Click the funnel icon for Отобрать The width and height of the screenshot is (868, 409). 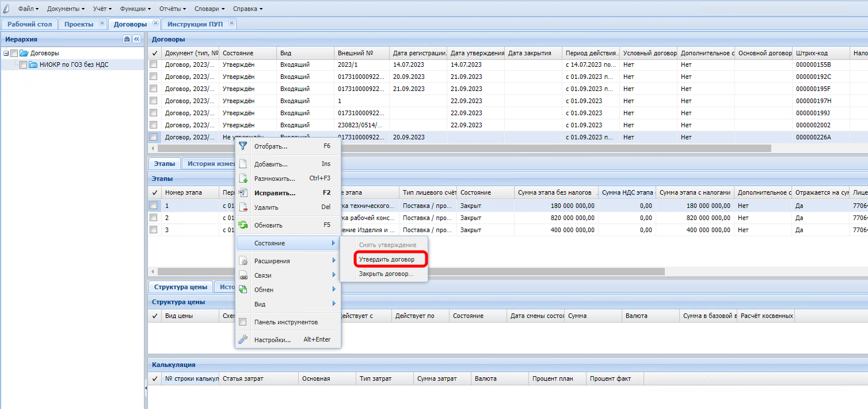click(243, 146)
